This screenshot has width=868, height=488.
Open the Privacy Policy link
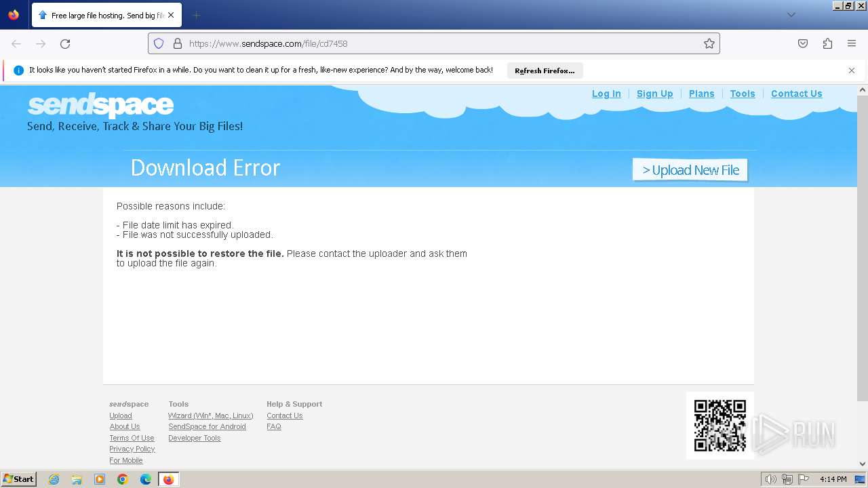pyautogui.click(x=132, y=449)
